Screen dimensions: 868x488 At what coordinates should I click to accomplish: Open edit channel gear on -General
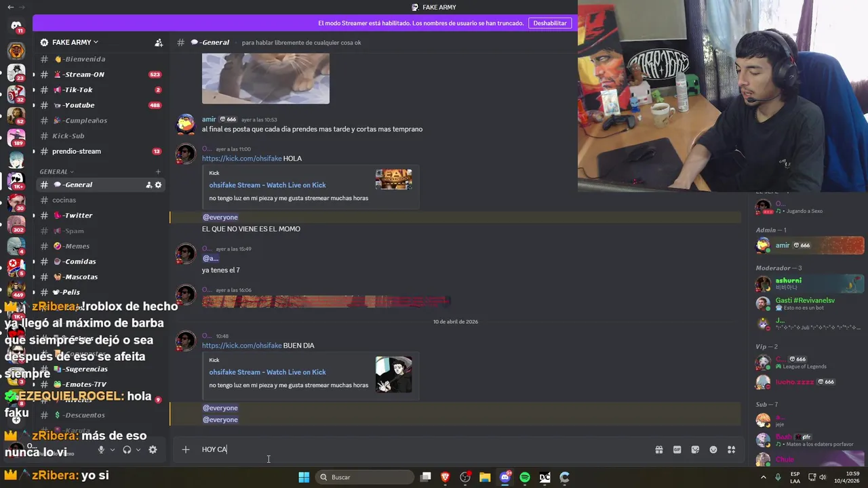click(x=159, y=185)
